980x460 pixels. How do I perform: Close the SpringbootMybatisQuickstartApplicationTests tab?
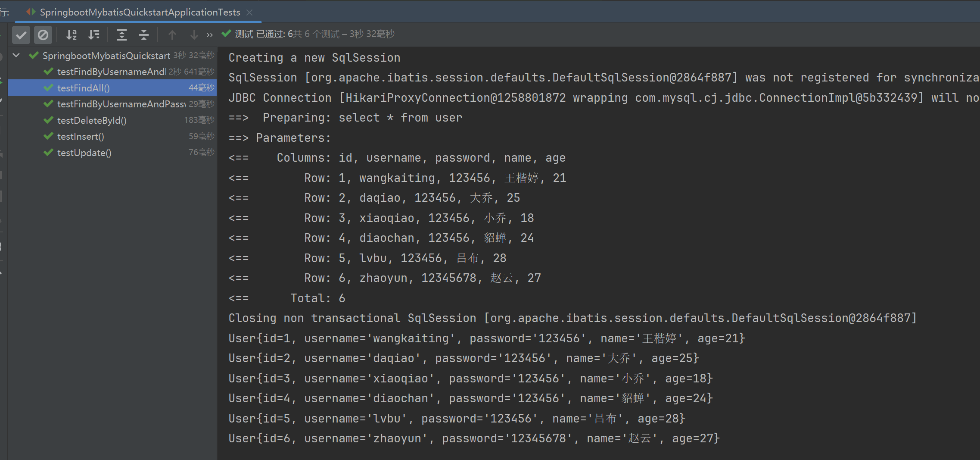click(x=249, y=13)
